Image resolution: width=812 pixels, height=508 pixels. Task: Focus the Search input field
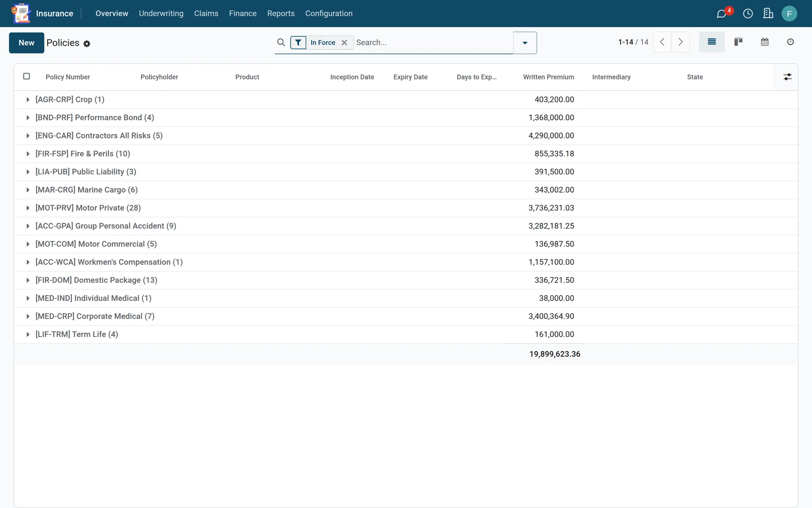tap(433, 42)
